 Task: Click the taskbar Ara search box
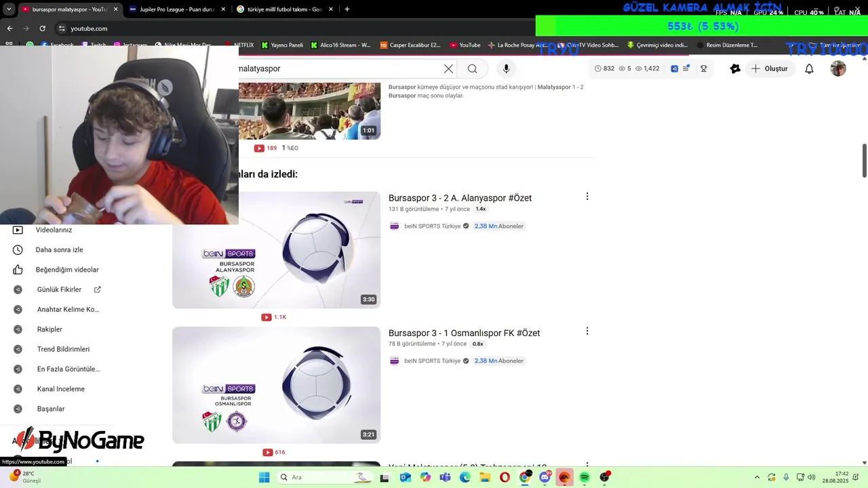(x=326, y=477)
